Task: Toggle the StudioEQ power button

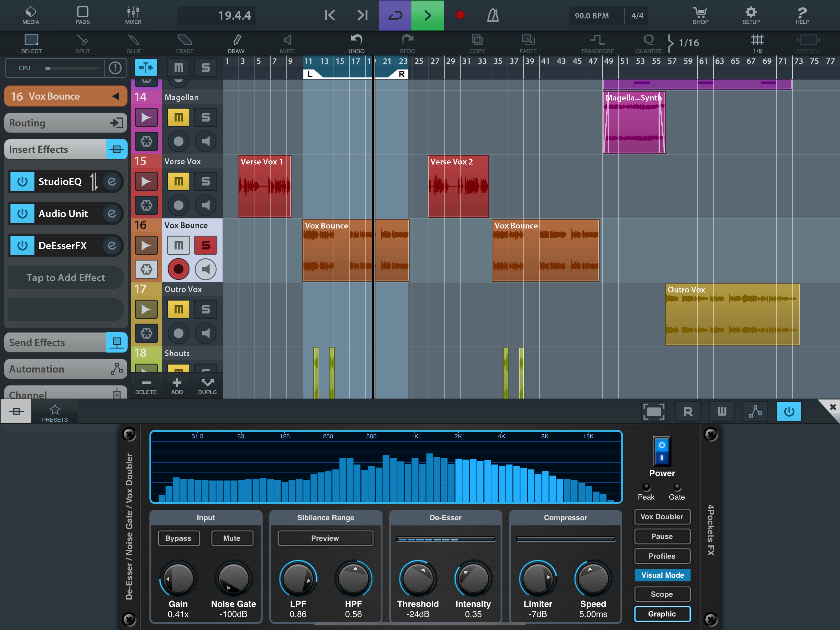Action: [x=22, y=181]
